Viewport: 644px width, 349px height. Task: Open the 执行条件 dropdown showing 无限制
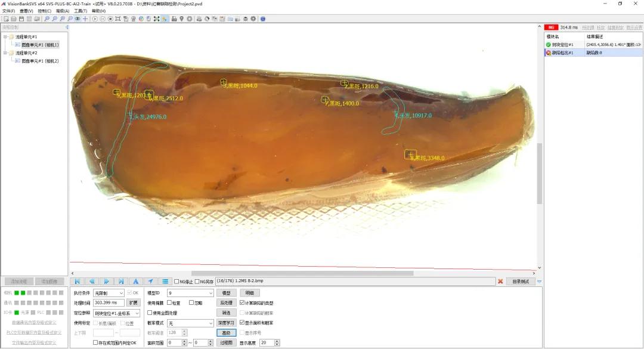(x=109, y=293)
